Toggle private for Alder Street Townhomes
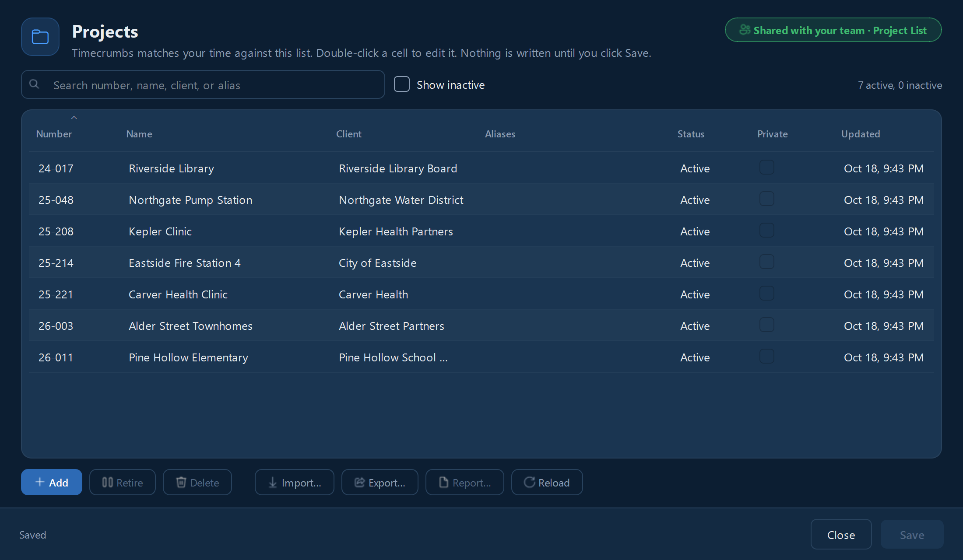963x560 pixels. [767, 325]
